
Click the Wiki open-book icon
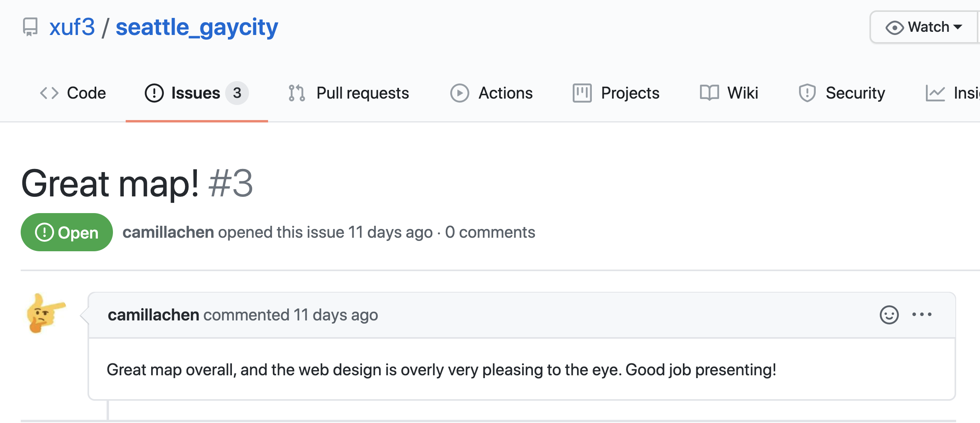(x=710, y=93)
